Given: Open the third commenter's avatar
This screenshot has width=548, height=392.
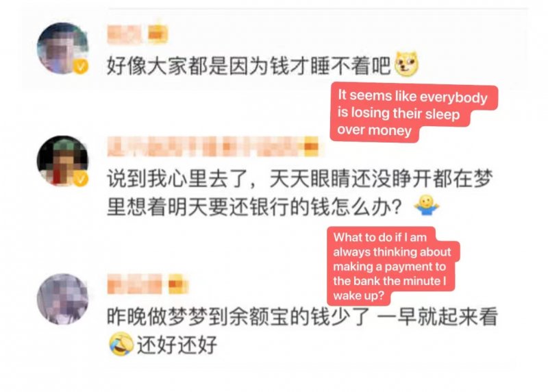Looking at the screenshot, I should pos(62,299).
